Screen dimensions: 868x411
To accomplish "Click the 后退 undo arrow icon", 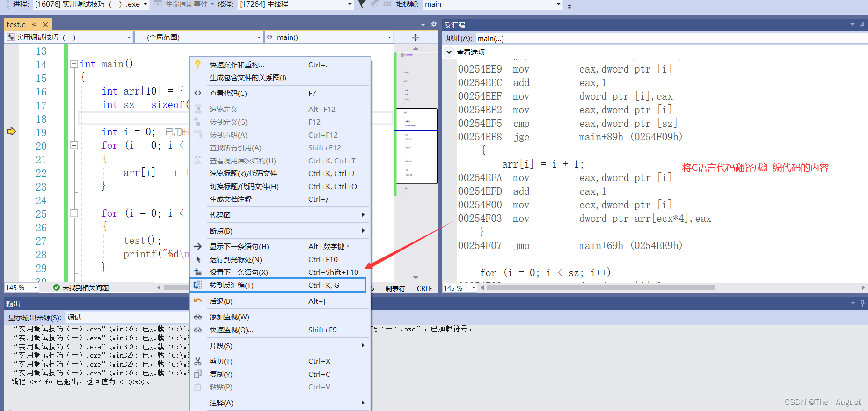I will point(198,301).
